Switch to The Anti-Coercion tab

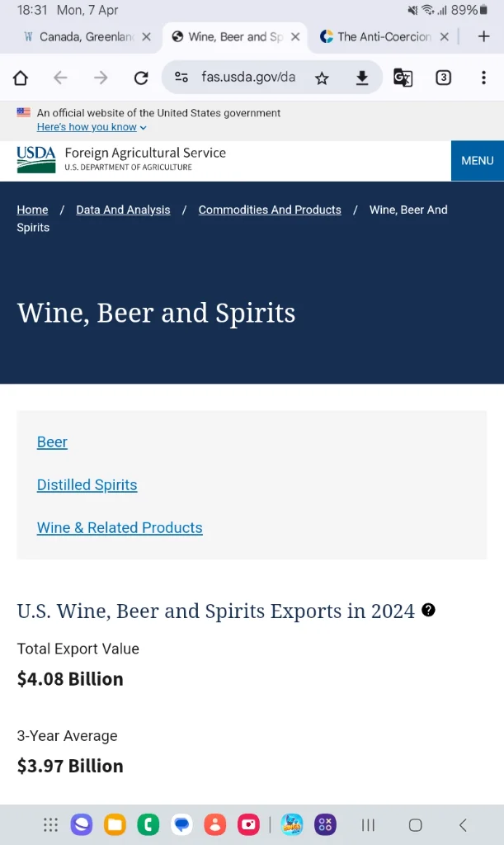click(379, 36)
